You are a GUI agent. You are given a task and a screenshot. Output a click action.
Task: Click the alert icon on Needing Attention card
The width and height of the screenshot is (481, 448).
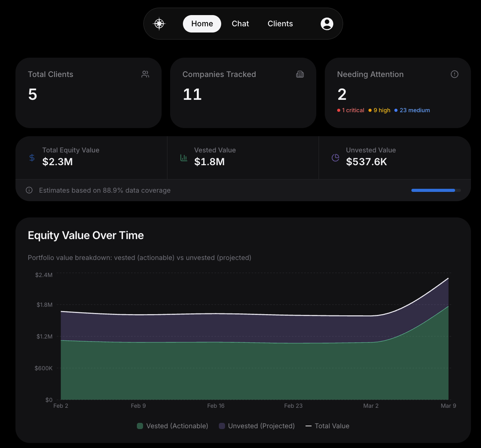tap(454, 74)
